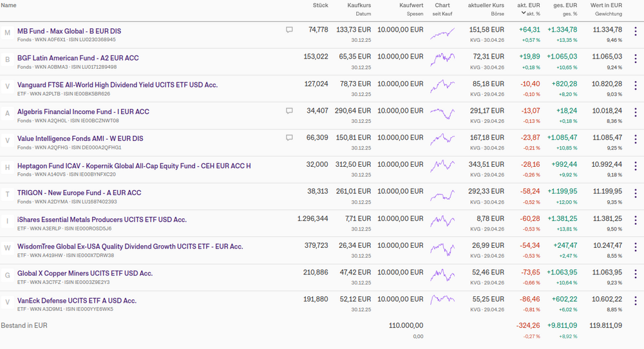View Vanguard FTSE All-World sparkline chart
This screenshot has width=644, height=349.
tap(442, 86)
